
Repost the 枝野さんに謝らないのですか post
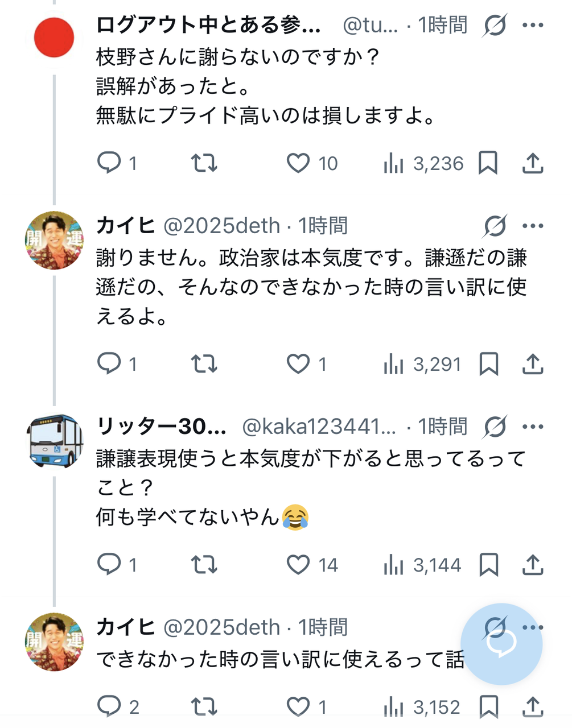[x=204, y=163]
